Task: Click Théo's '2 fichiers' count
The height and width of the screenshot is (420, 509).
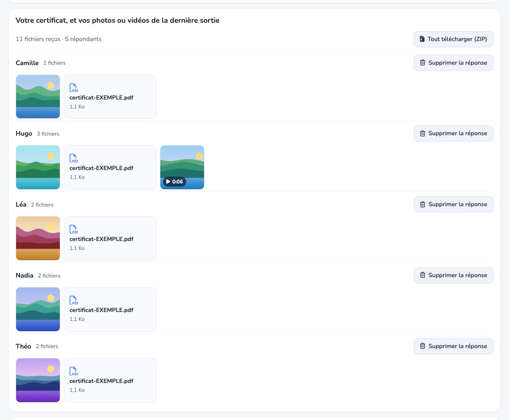Action: point(47,346)
